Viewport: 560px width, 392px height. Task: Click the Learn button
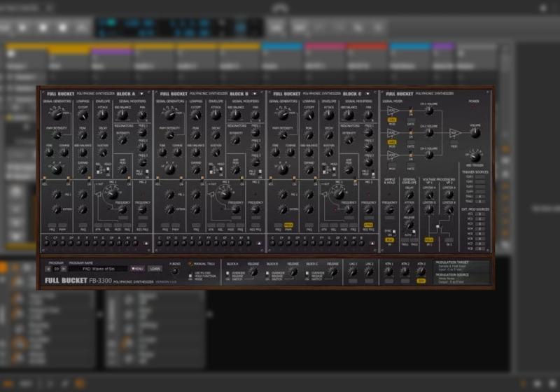pos(155,268)
